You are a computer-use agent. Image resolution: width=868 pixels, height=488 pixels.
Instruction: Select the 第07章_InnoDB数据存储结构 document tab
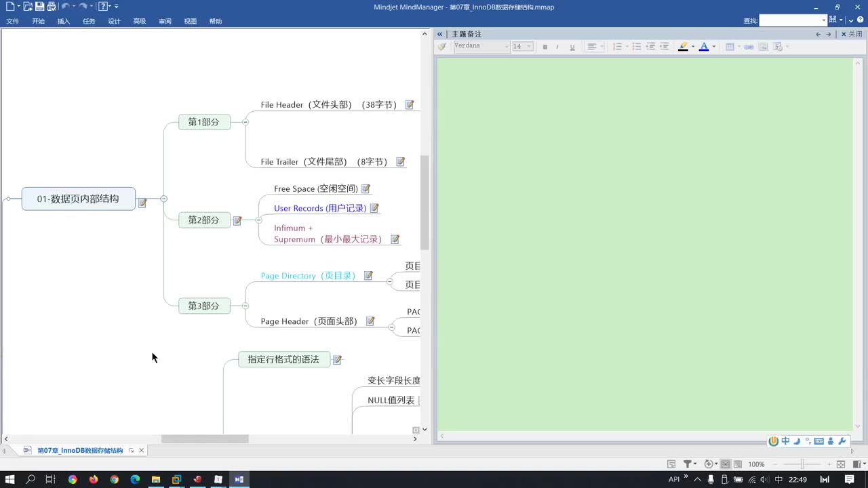tap(79, 451)
